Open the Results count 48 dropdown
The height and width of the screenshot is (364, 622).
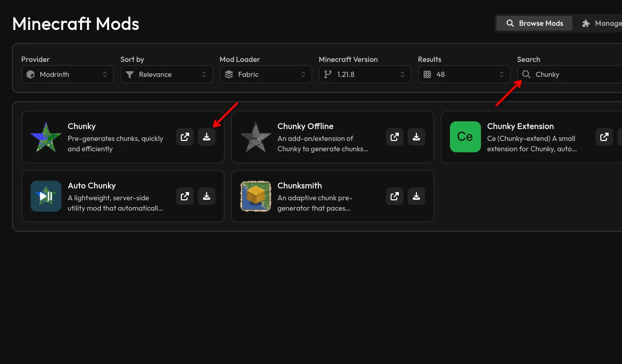(464, 74)
